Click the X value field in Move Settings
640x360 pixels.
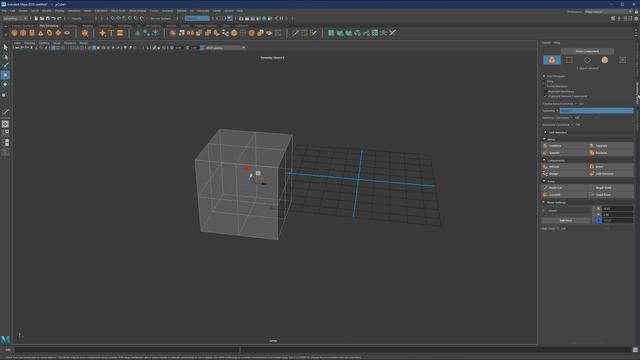[618, 209]
